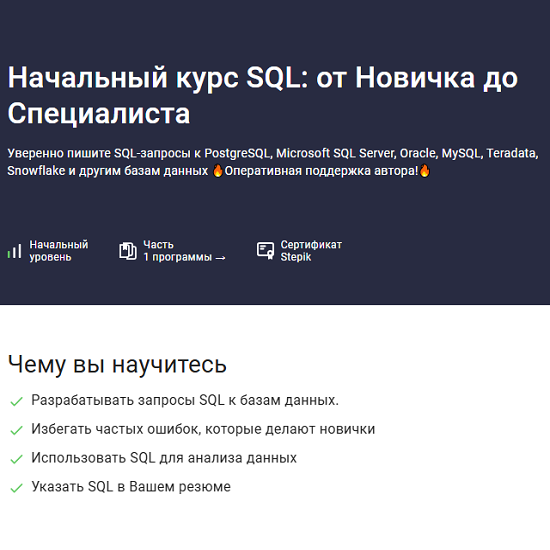Click the 'Чему вы научитесь' heading
This screenshot has width=550, height=550.
117,364
